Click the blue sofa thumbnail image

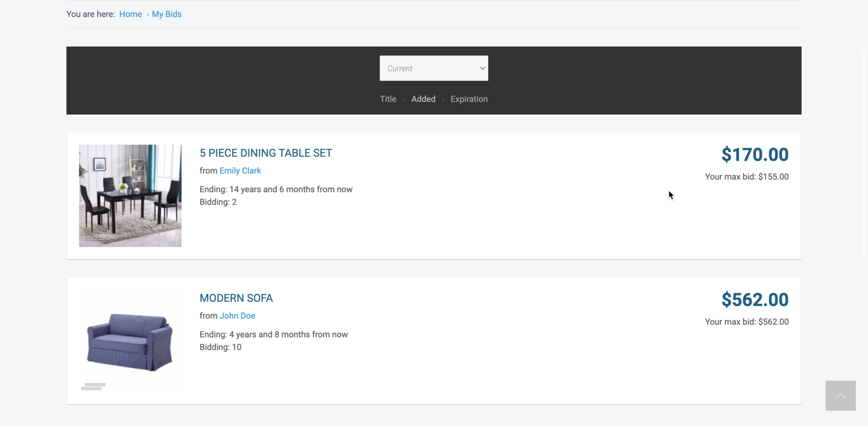130,341
